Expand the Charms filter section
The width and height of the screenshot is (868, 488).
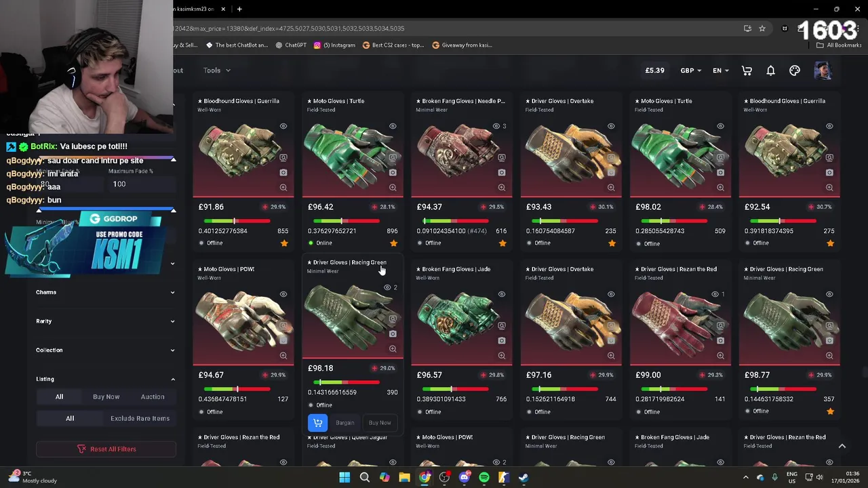tap(105, 292)
